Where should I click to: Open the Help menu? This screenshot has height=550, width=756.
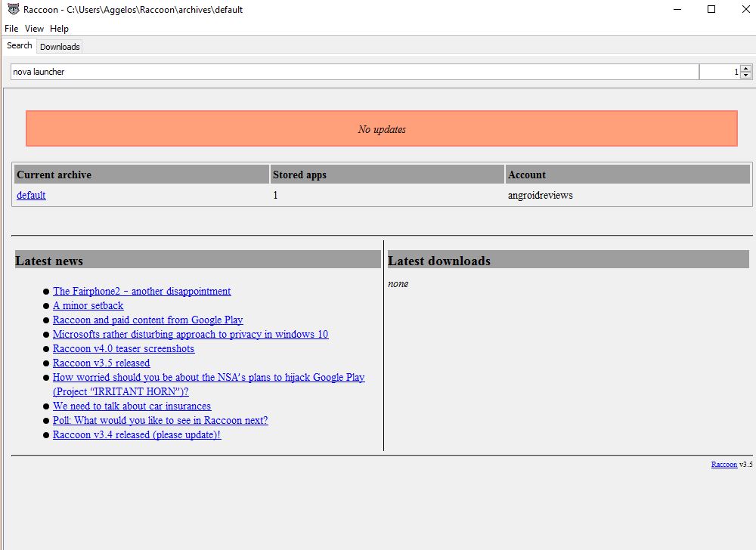(59, 29)
